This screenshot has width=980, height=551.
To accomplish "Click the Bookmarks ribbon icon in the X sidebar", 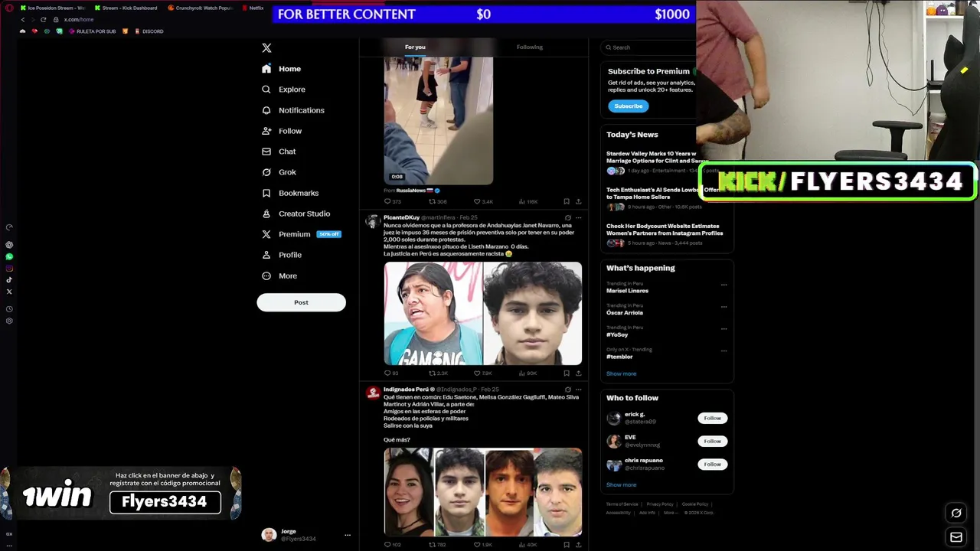I will pos(266,193).
